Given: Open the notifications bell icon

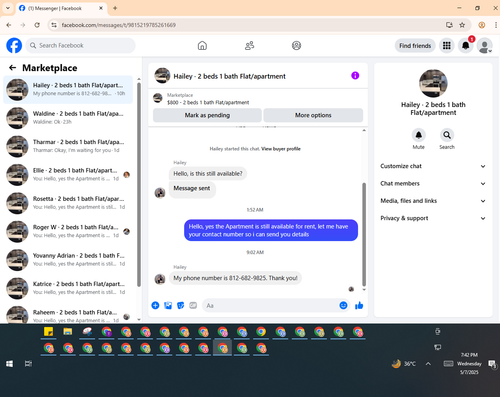Looking at the screenshot, I should pos(466,46).
